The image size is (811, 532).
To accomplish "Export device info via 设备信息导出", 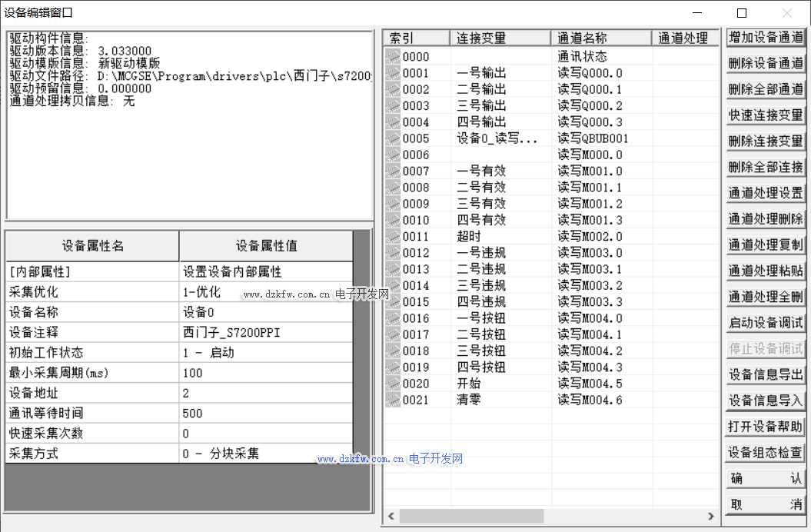I will pyautogui.click(x=765, y=374).
